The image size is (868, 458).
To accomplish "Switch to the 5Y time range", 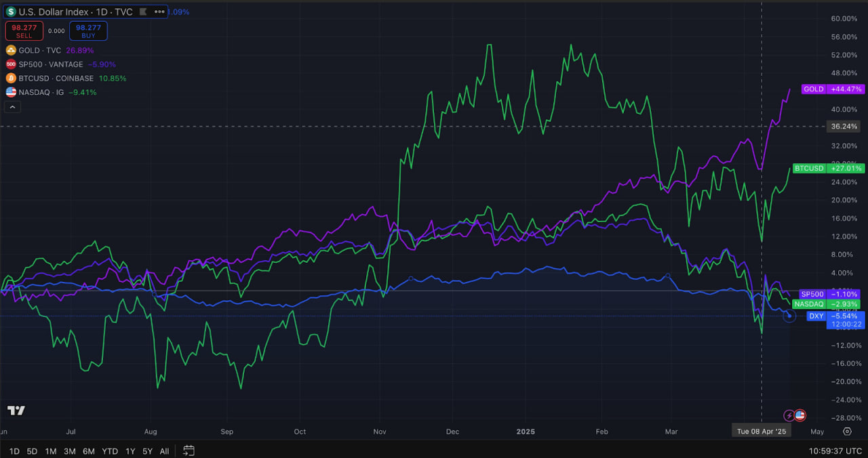I will (147, 451).
